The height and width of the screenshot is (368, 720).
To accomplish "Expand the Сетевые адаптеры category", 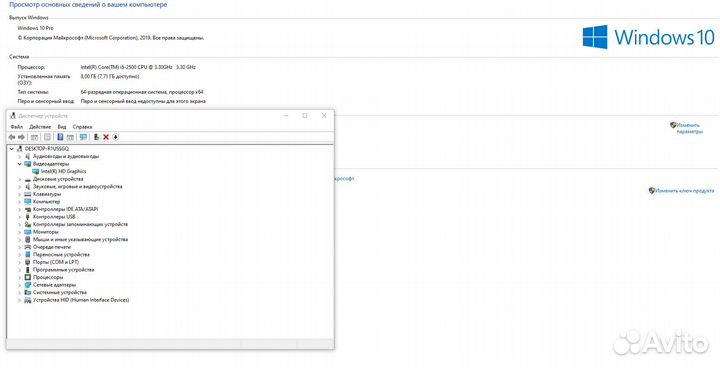I will coord(19,285).
